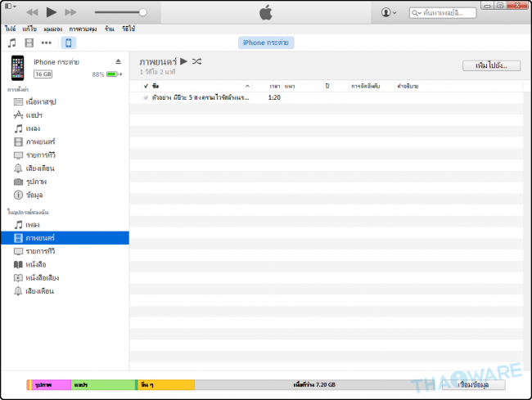
Task: Switch to the Music library icon
Action: [12, 43]
